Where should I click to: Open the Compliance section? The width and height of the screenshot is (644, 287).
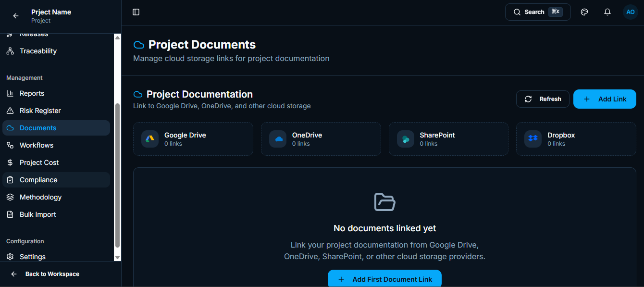(56, 180)
